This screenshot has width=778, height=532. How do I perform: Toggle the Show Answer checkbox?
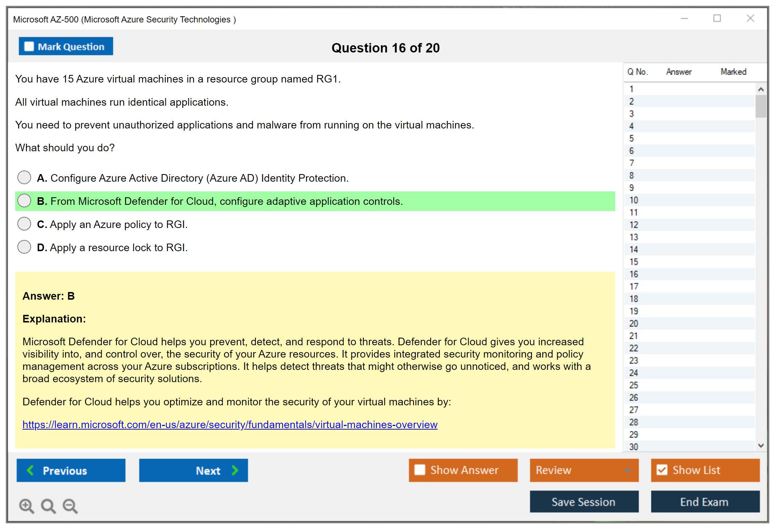420,470
